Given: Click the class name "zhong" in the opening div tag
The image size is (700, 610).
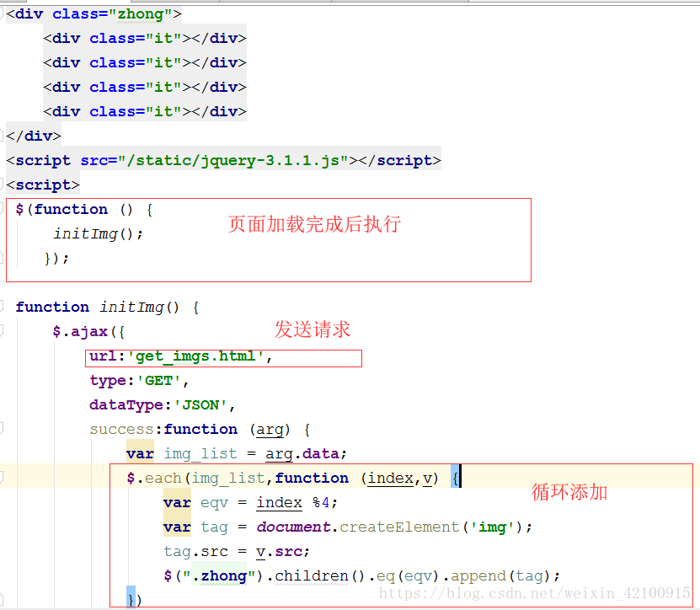Looking at the screenshot, I should click(141, 13).
